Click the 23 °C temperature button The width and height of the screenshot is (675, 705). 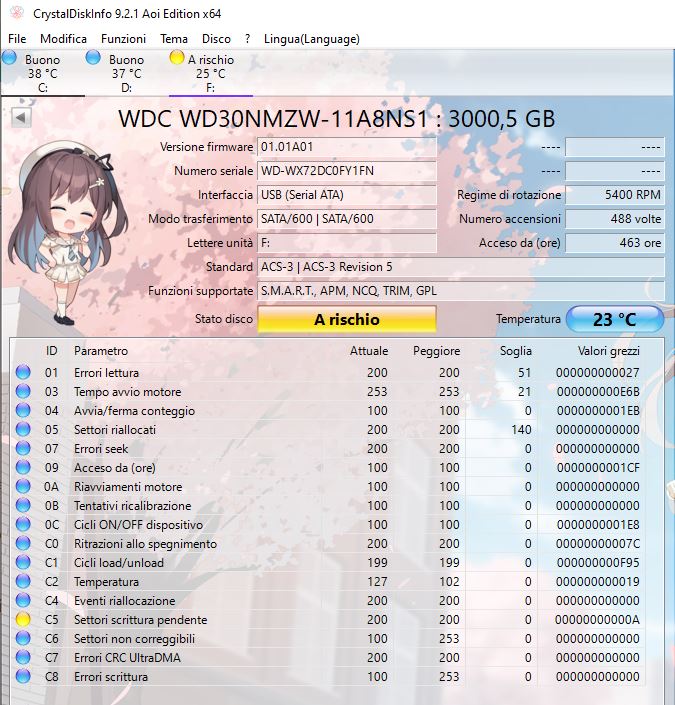tap(615, 319)
